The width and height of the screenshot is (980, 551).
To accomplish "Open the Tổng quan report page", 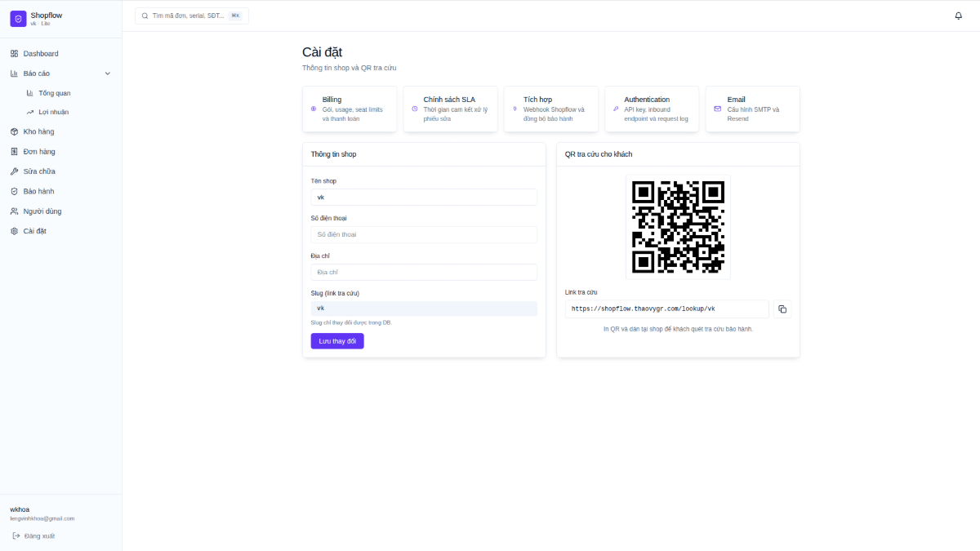I will pyautogui.click(x=69, y=93).
